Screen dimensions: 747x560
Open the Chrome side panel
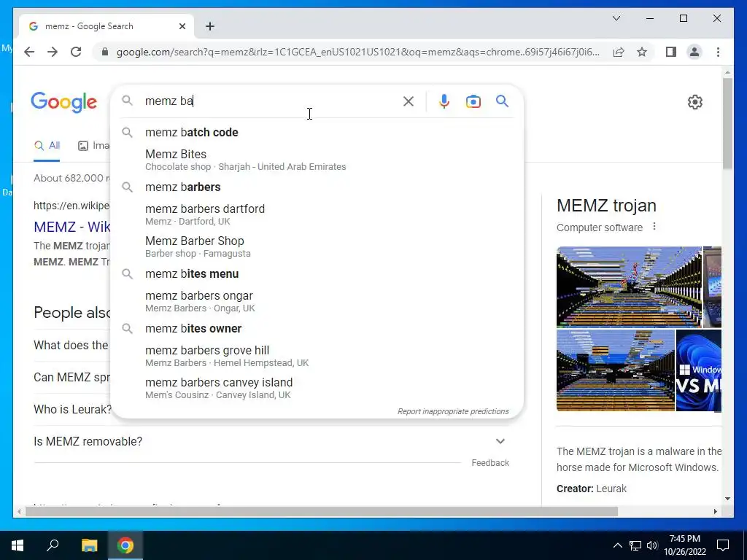pos(671,52)
